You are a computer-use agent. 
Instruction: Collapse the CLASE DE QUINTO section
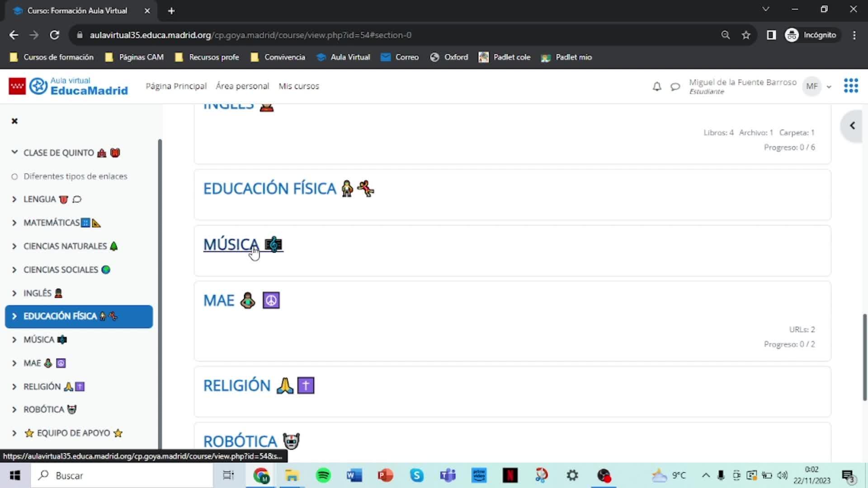(x=14, y=153)
